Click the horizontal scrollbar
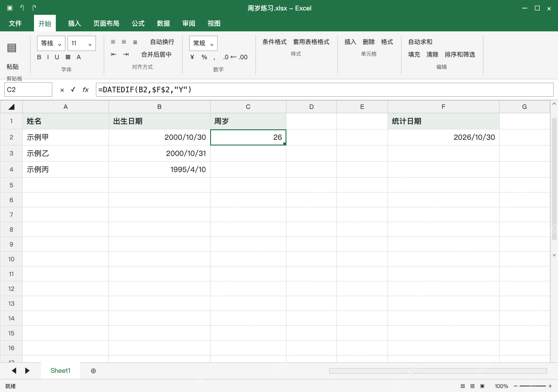 tap(438, 371)
